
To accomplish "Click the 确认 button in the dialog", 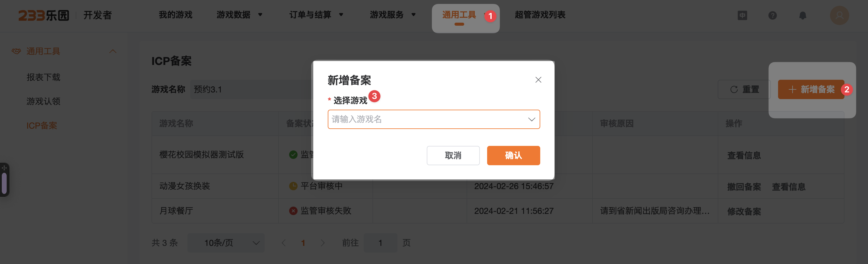I will pyautogui.click(x=513, y=156).
